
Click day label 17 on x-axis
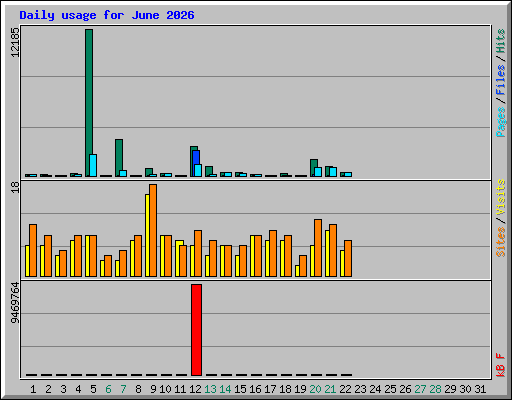tap(270, 389)
